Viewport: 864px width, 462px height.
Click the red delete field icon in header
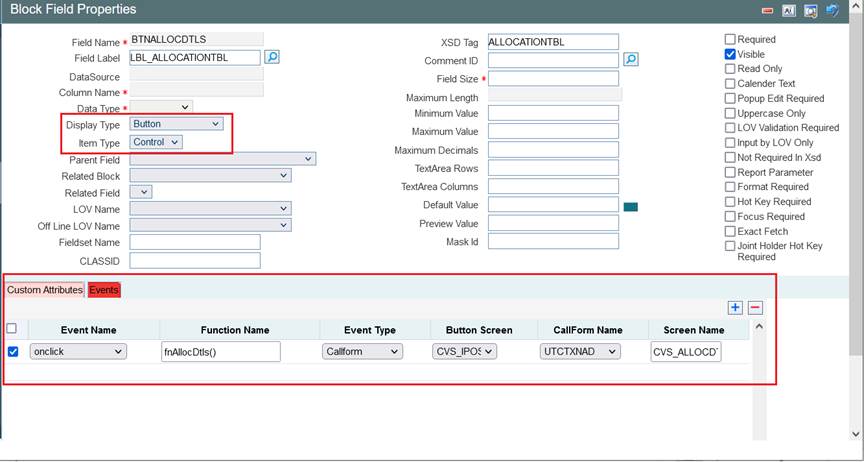tap(768, 11)
